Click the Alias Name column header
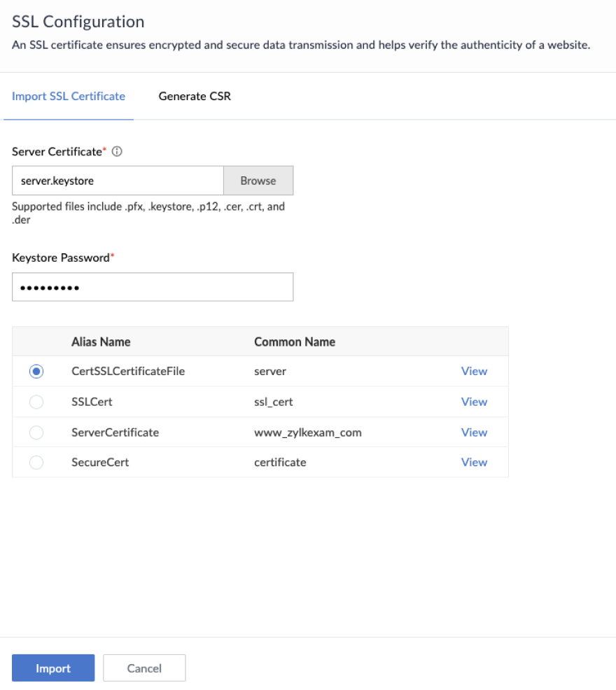 tap(101, 342)
